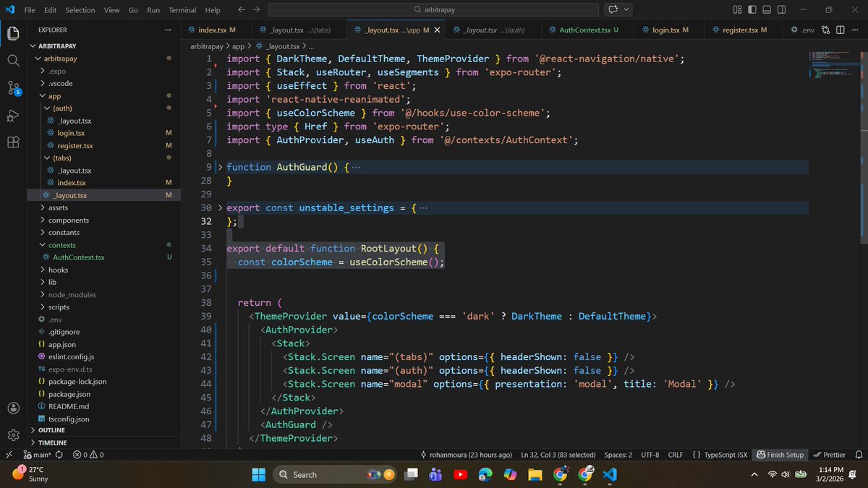Open the File menu
Screen dimensions: 868x488
[x=30, y=10]
